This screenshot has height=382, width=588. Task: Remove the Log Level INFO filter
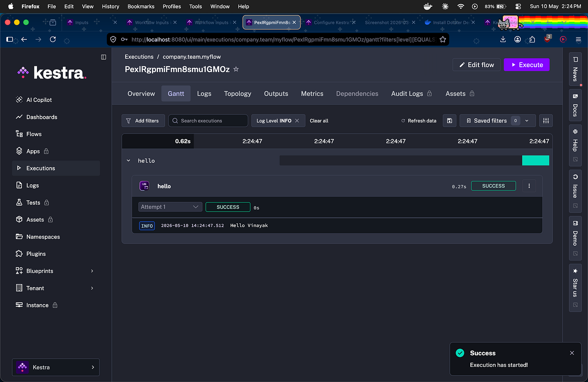coord(297,120)
